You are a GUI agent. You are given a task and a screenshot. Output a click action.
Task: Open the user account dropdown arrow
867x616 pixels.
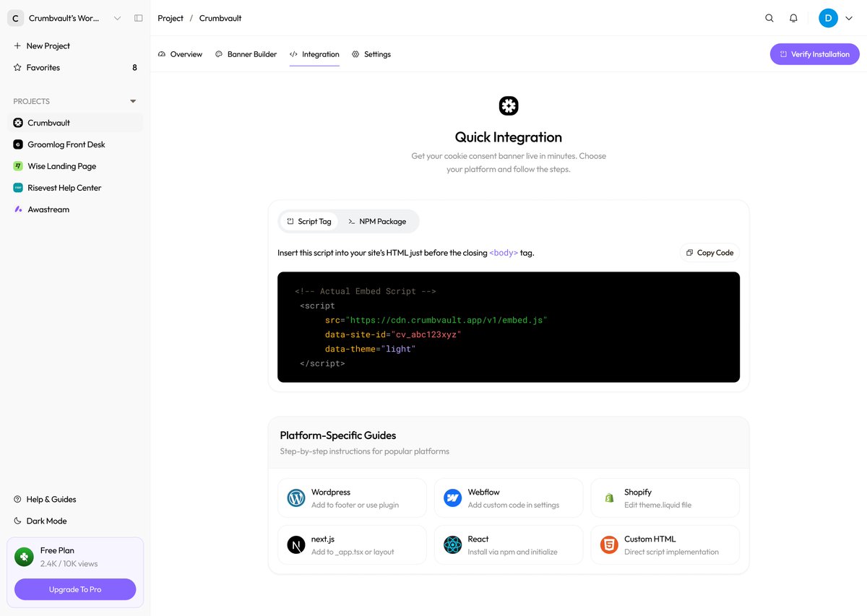(847, 19)
